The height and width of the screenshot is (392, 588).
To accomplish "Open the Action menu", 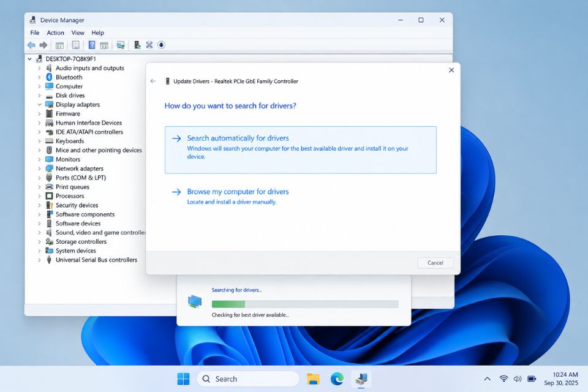I will tap(55, 32).
